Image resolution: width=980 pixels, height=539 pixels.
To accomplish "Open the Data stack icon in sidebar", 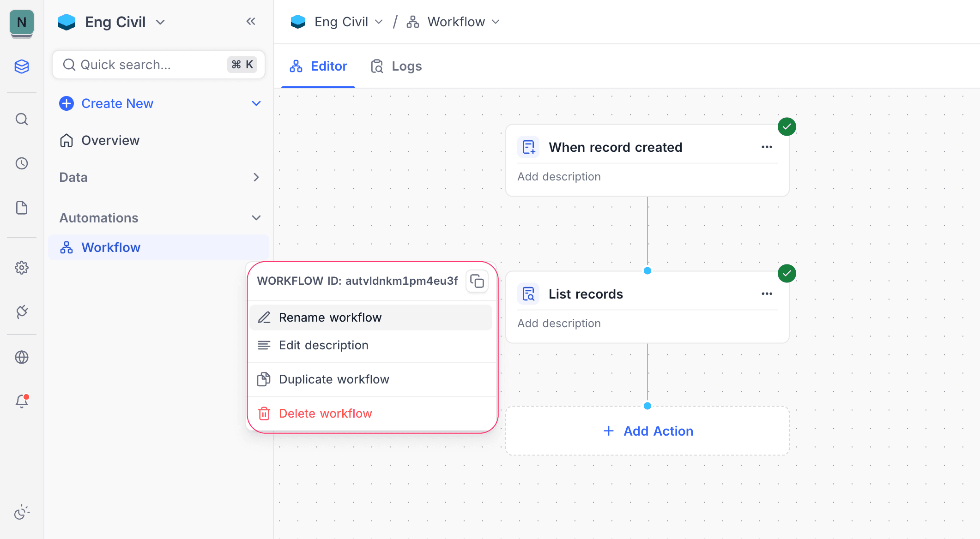I will [x=22, y=66].
